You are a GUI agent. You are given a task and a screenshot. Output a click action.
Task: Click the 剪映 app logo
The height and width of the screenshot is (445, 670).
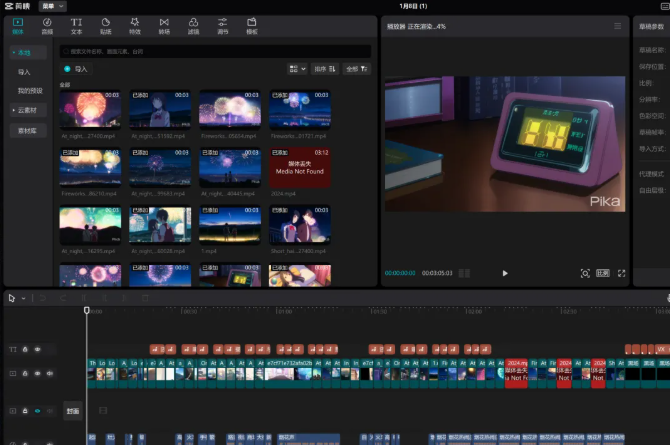tap(18, 6)
